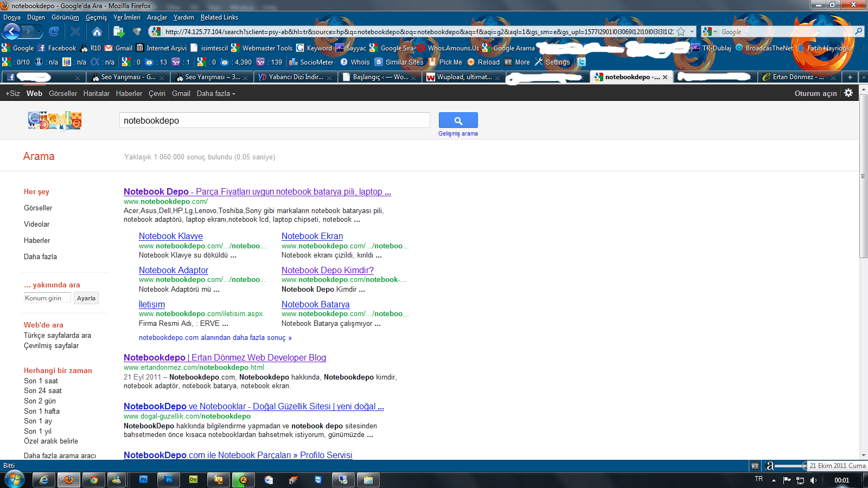Open Google options gear icon

click(848, 93)
